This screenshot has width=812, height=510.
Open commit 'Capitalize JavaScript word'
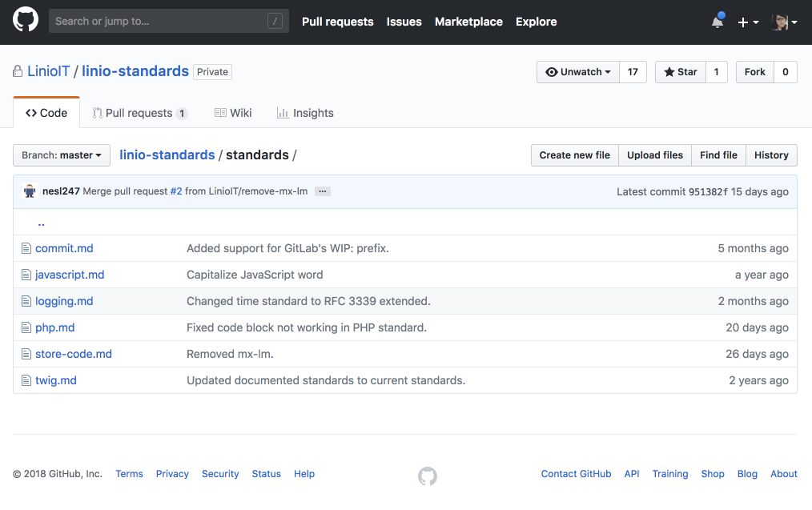coord(255,275)
